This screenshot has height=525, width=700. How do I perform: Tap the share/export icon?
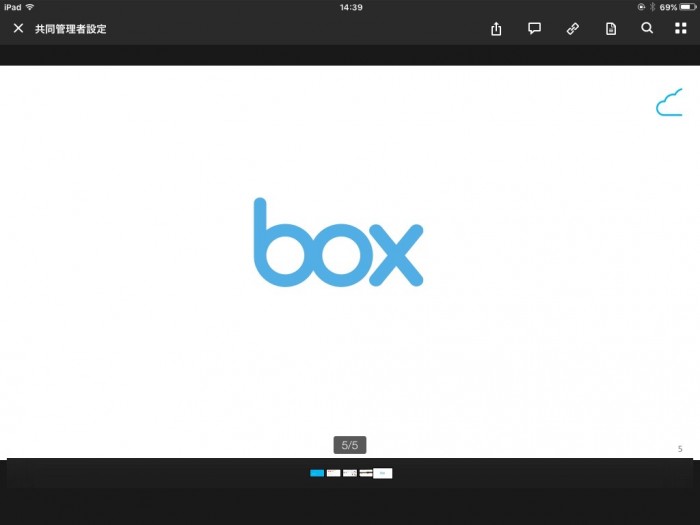click(x=496, y=29)
